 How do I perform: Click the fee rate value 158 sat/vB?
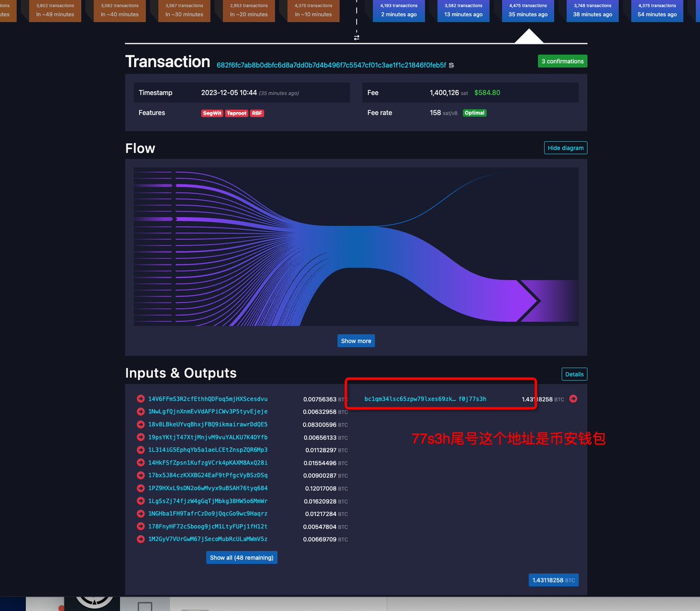pyautogui.click(x=443, y=113)
